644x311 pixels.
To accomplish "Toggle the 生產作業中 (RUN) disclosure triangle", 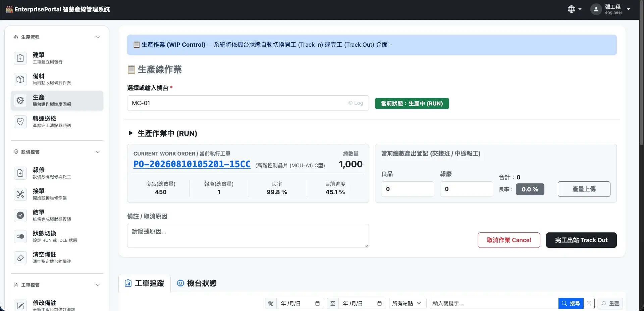I will (x=131, y=133).
